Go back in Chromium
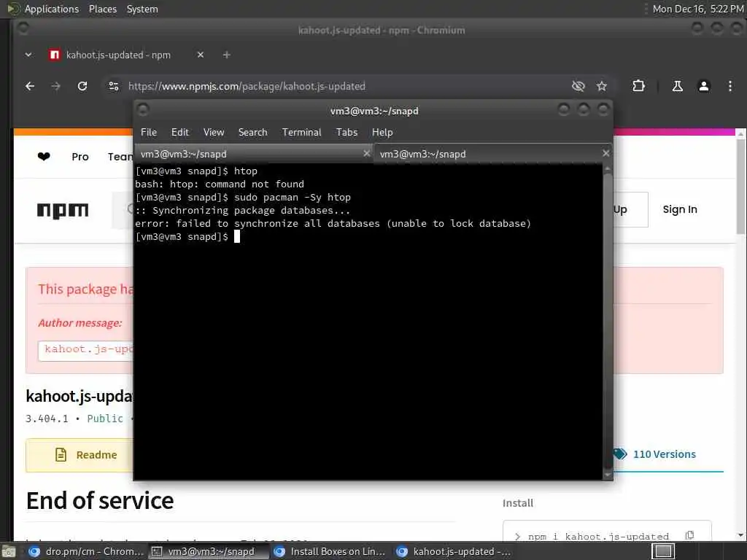This screenshot has width=747, height=560. pos(30,86)
